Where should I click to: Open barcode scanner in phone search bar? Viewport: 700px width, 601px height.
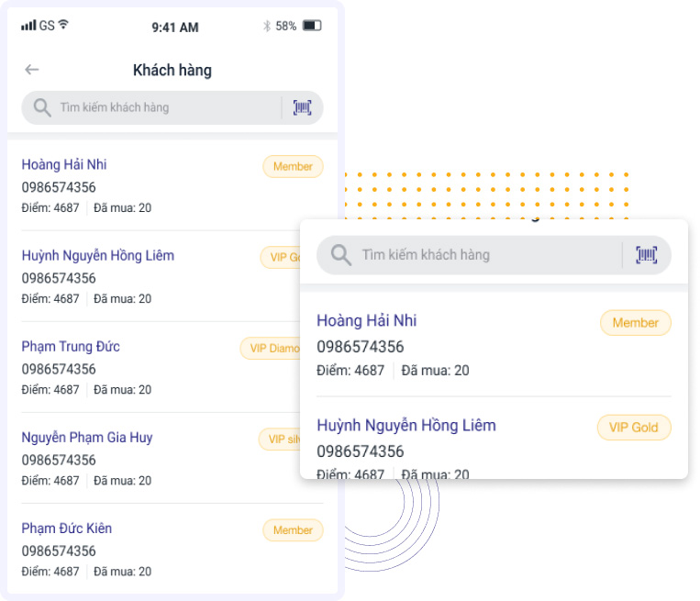click(x=302, y=107)
